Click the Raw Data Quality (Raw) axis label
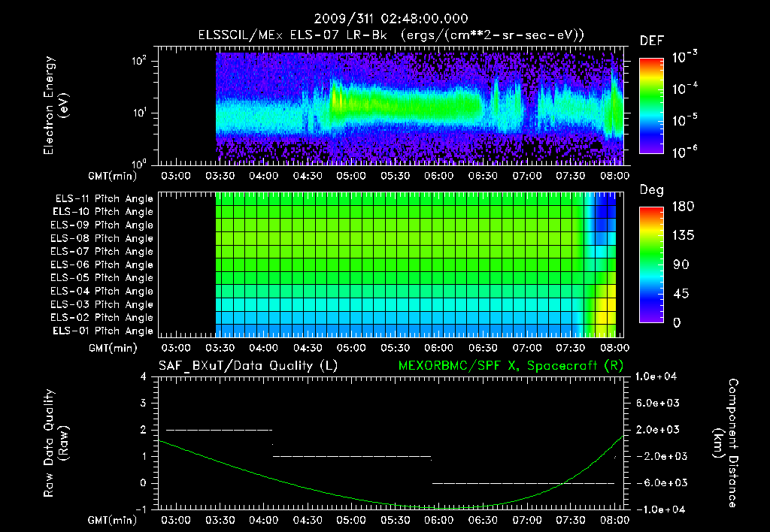Viewport: 770px width, 532px height. click(56, 443)
